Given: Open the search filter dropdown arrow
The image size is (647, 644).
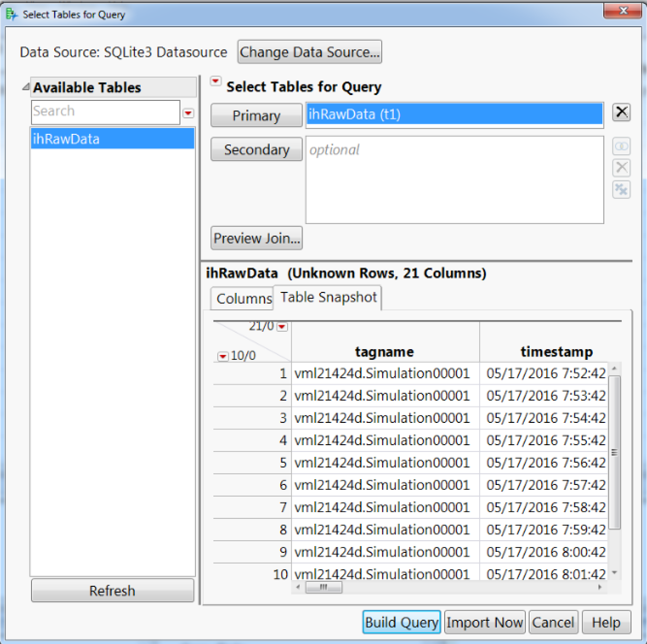Looking at the screenshot, I should (x=188, y=113).
